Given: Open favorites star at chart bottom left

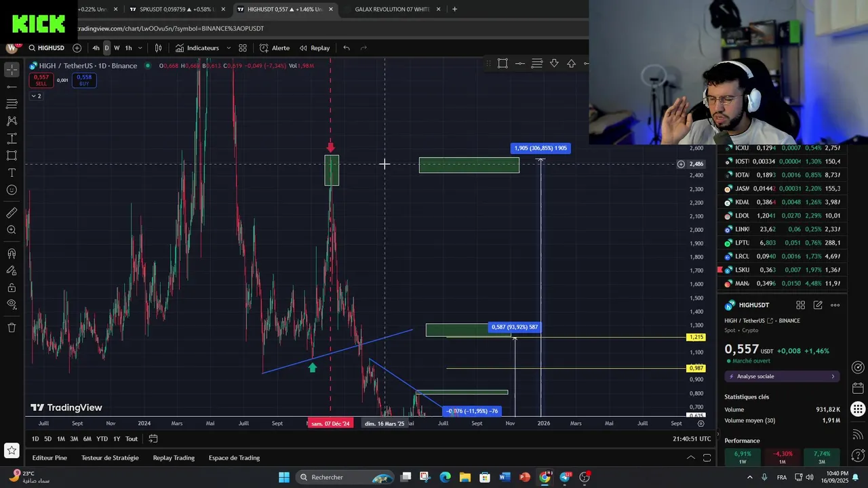Looking at the screenshot, I should pos(12,450).
